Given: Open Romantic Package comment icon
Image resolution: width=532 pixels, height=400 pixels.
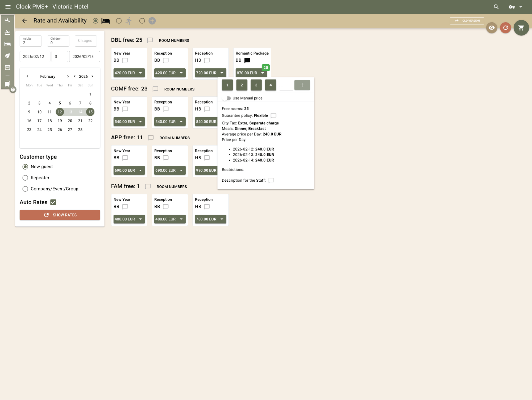Looking at the screenshot, I should 247,60.
